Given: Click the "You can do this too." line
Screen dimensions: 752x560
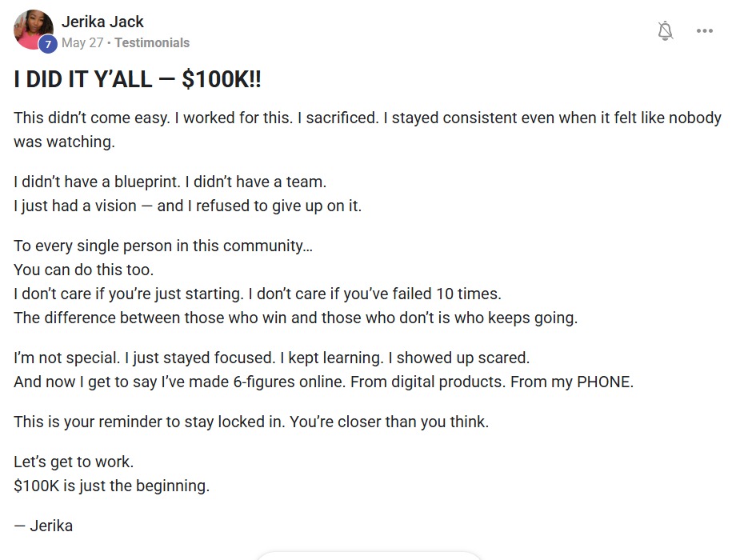Looking at the screenshot, I should coord(83,270).
